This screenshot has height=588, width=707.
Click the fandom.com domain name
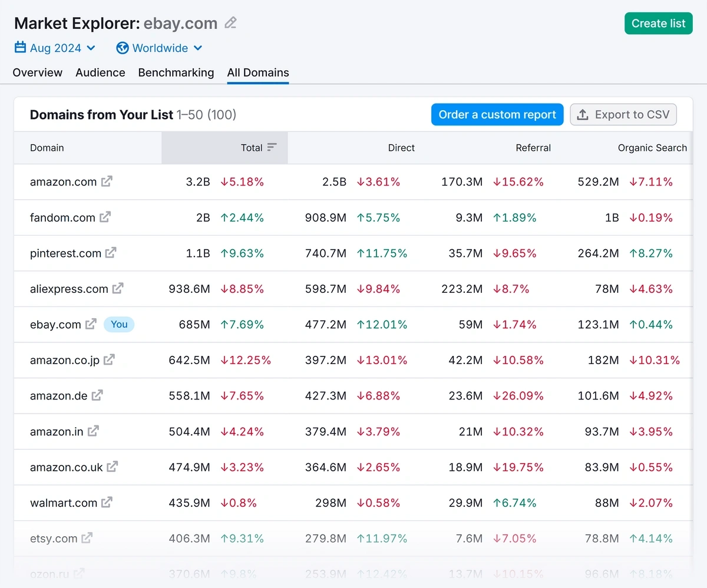[62, 217]
